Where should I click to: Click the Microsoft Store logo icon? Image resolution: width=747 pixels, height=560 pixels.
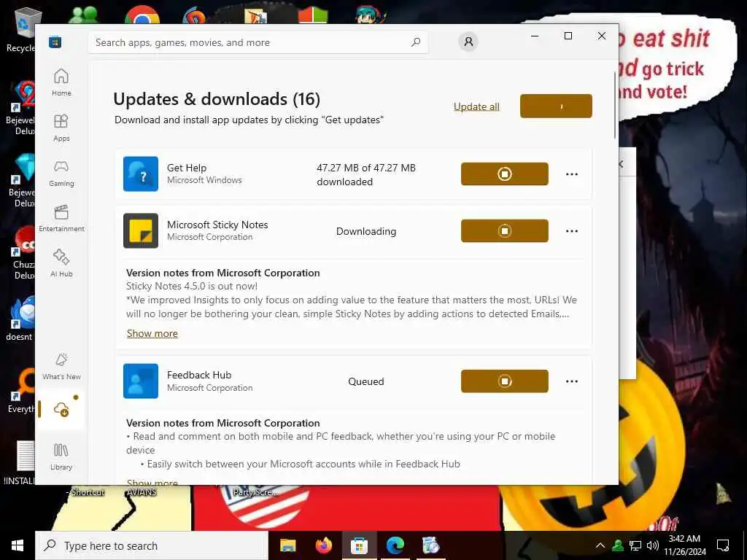tap(55, 42)
